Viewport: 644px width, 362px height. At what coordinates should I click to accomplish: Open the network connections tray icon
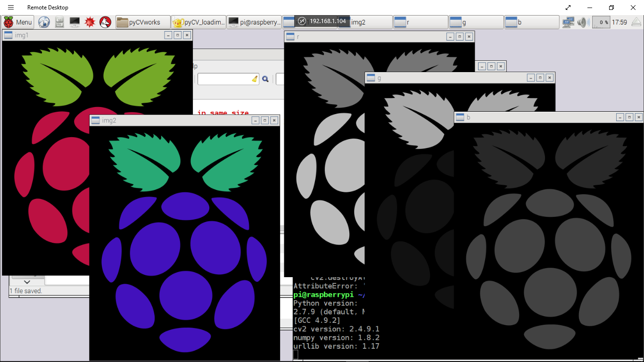tap(568, 22)
